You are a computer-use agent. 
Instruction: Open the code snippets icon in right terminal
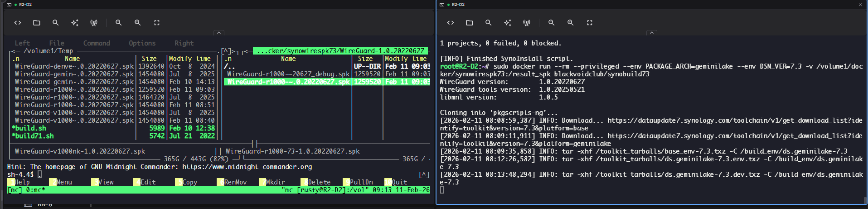pyautogui.click(x=451, y=23)
